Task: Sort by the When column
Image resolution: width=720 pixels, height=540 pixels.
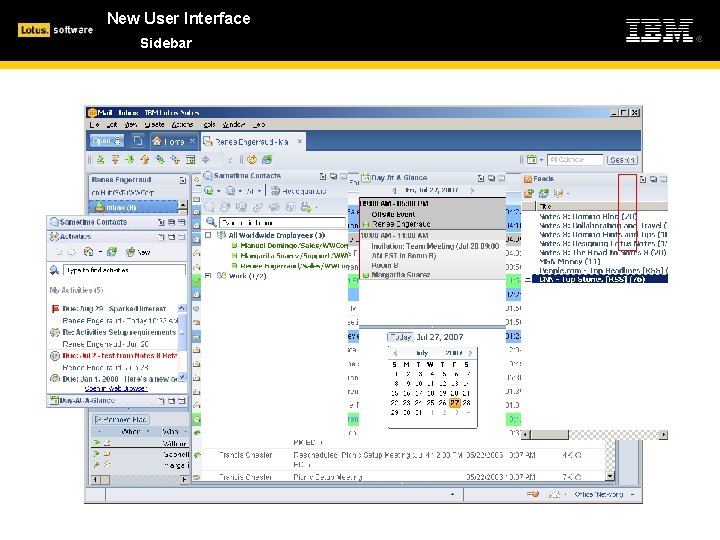Action: coord(131,432)
